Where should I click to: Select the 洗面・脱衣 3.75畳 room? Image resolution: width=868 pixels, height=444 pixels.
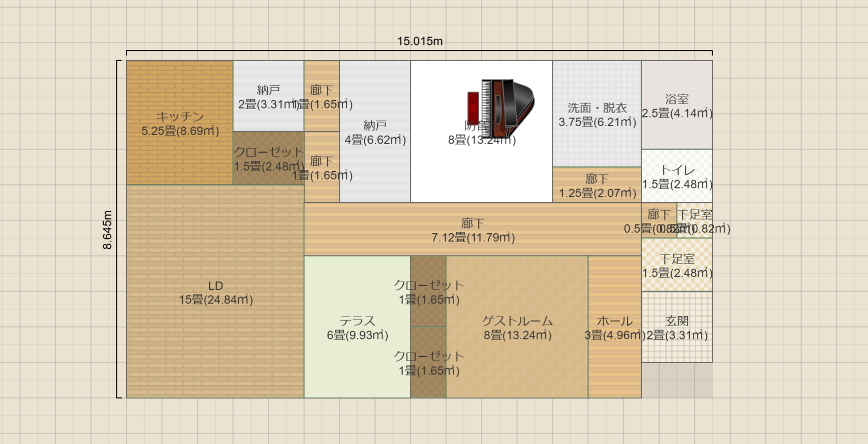[x=597, y=114]
